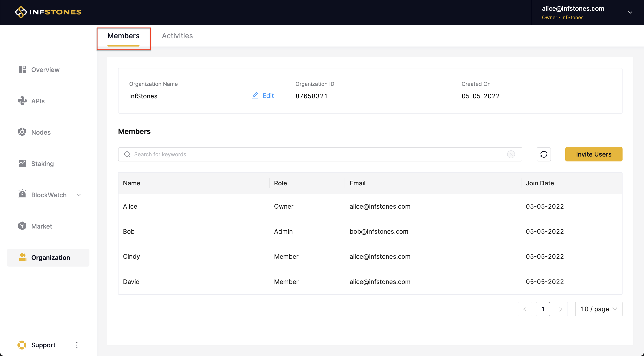644x356 pixels.
Task: Switch to the Activities tab
Action: [177, 36]
